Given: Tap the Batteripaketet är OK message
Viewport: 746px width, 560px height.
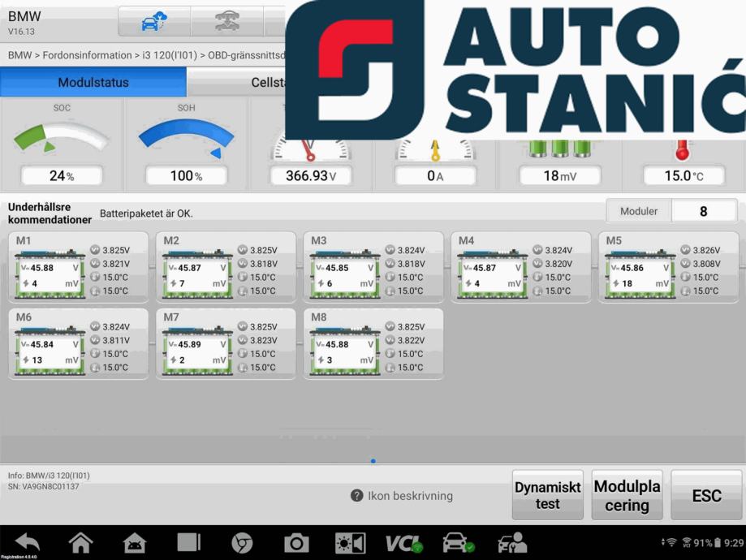Looking at the screenshot, I should point(146,213).
